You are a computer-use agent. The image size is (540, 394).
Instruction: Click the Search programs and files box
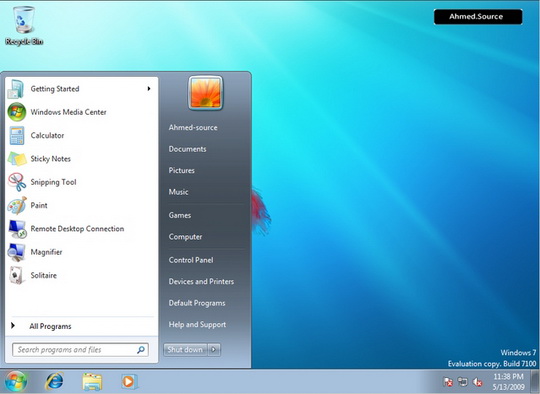pyautogui.click(x=81, y=350)
